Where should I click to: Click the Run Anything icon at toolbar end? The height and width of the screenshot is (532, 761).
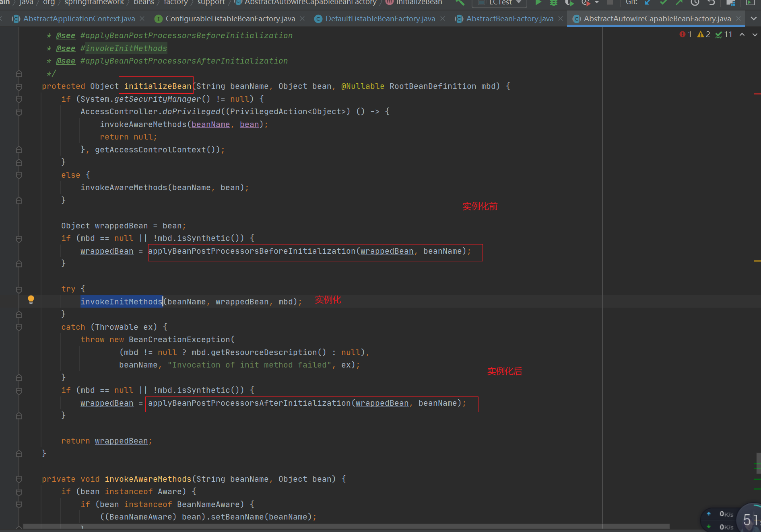(751, 2)
